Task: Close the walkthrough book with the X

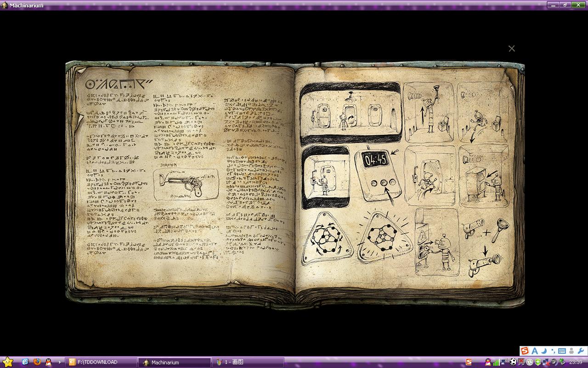Action: pos(511,48)
